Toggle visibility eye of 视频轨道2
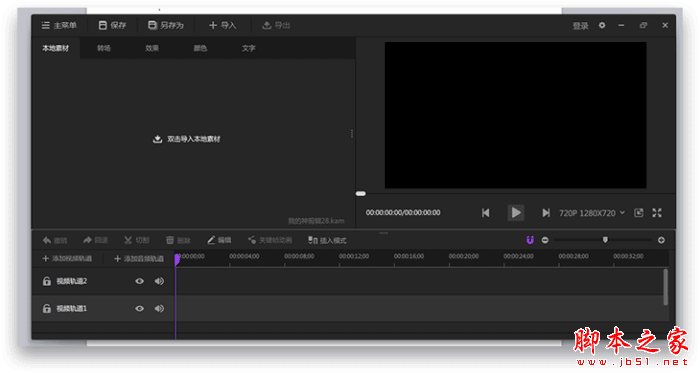Screen dimensions: 700x373 [139, 281]
